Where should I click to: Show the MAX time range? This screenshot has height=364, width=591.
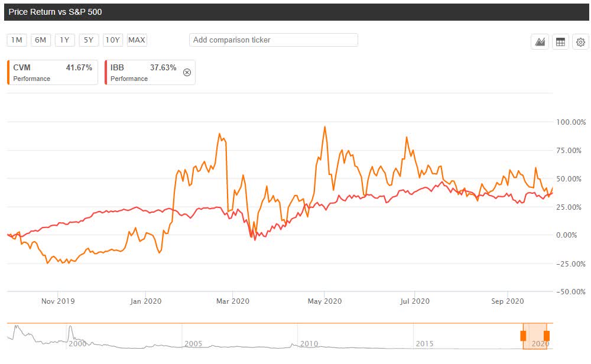click(x=137, y=40)
